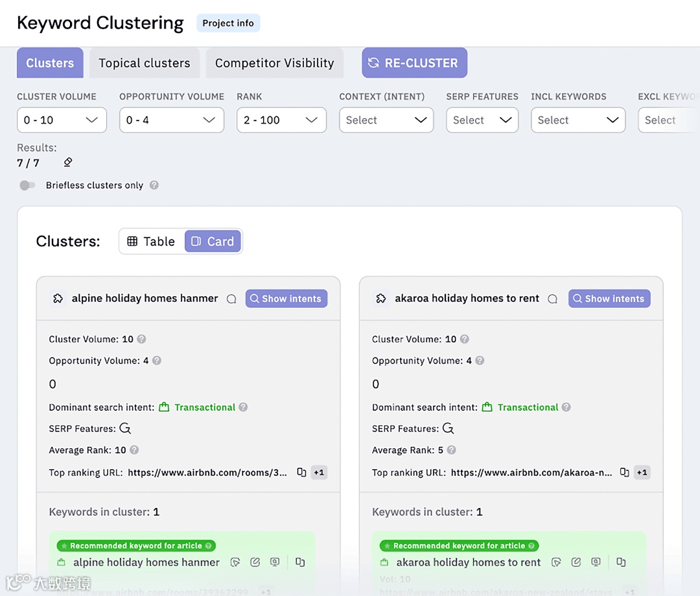The height and width of the screenshot is (596, 700).
Task: Expand +1 more URLs in akaroa card
Action: click(642, 472)
